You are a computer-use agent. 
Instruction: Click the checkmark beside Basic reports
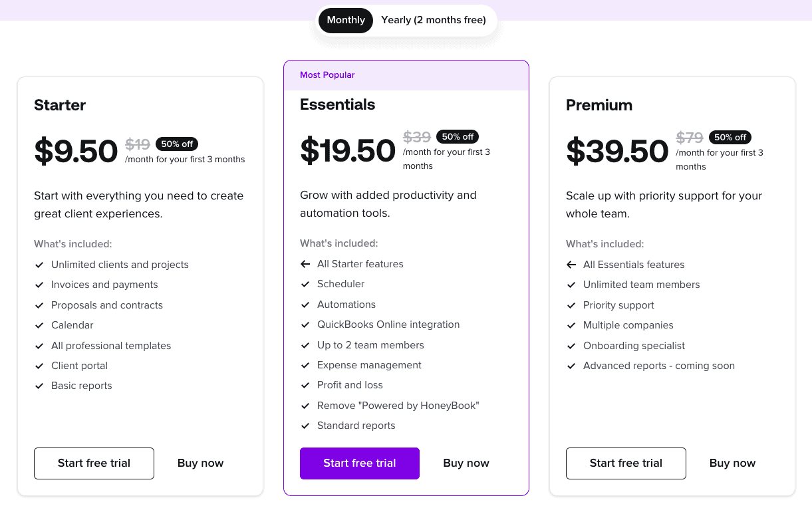pos(39,386)
